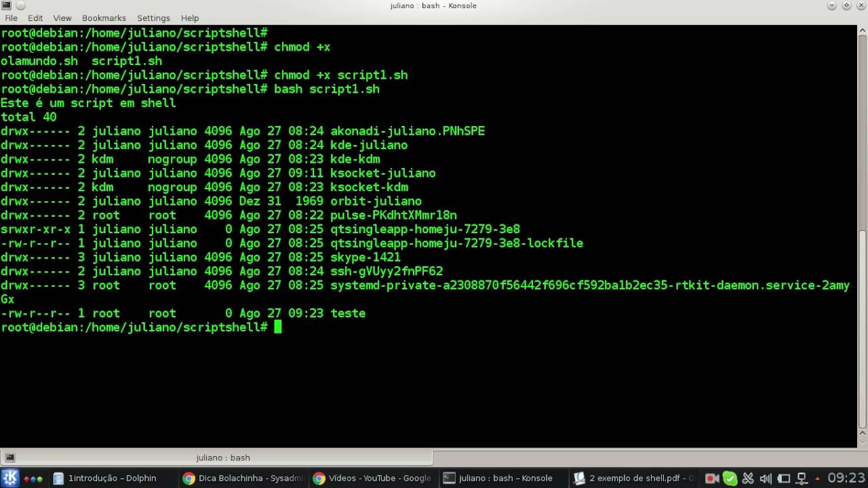Click 'olamundo.sh' in the completion output
The height and width of the screenshot is (488, 868).
39,61
